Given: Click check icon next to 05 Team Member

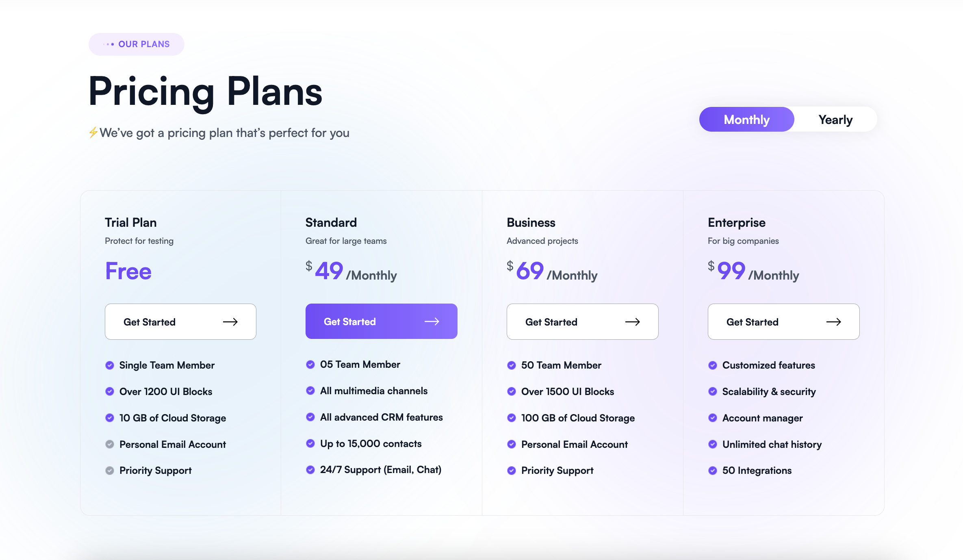Looking at the screenshot, I should (x=310, y=365).
